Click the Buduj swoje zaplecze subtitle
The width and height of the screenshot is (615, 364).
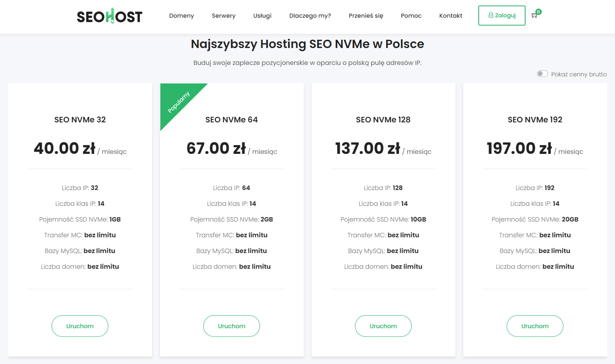pos(307,63)
